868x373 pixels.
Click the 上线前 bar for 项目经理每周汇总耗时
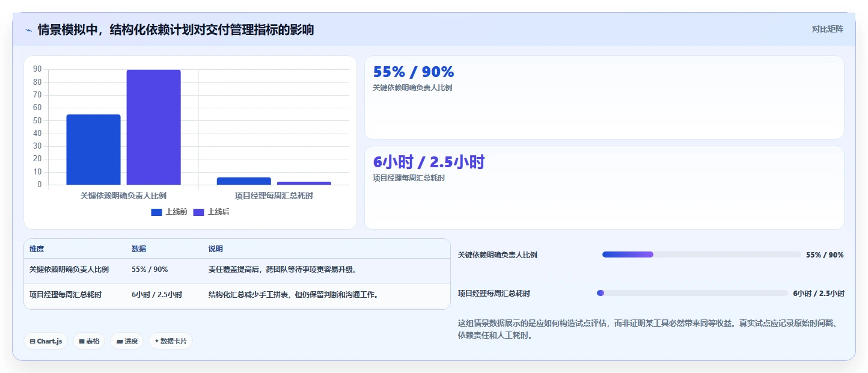click(243, 181)
